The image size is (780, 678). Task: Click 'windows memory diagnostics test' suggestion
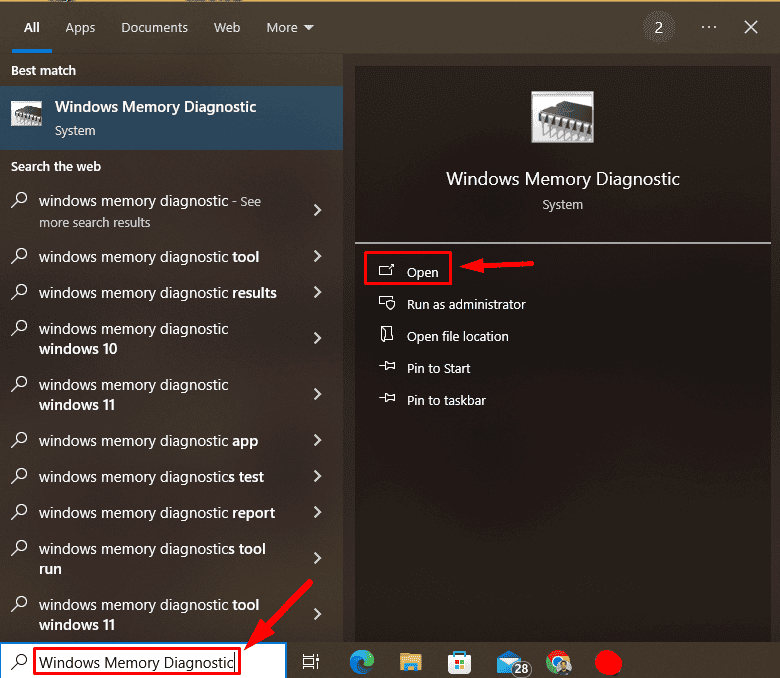[151, 477]
